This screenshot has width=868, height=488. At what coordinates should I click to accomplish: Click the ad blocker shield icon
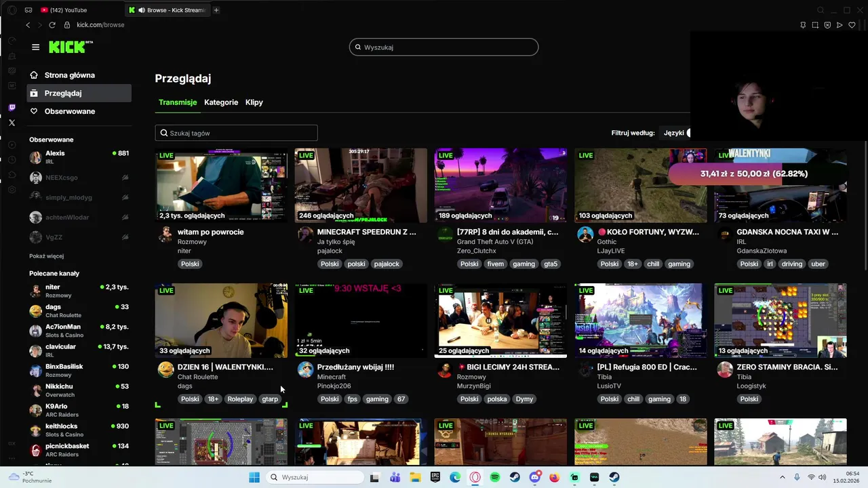(827, 25)
